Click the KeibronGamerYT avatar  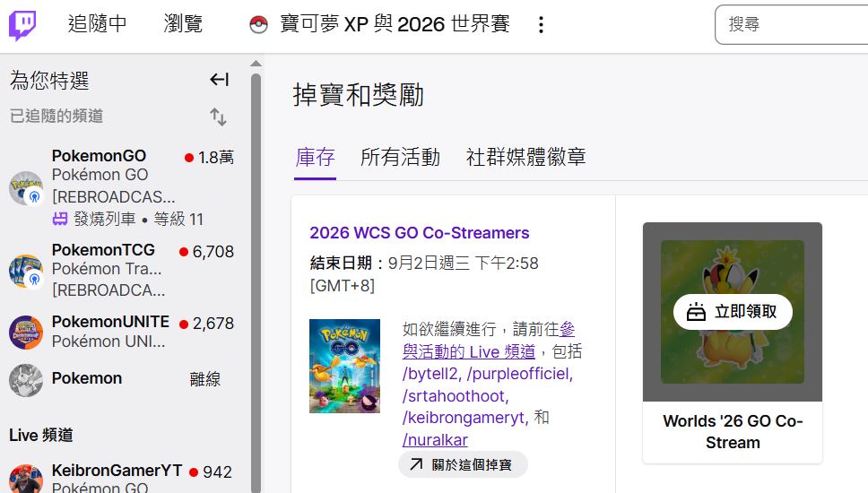(26, 480)
